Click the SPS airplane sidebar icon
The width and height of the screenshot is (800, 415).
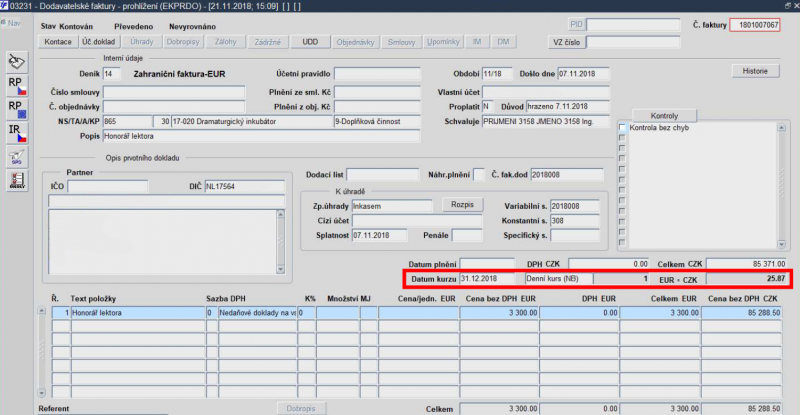pyautogui.click(x=16, y=157)
